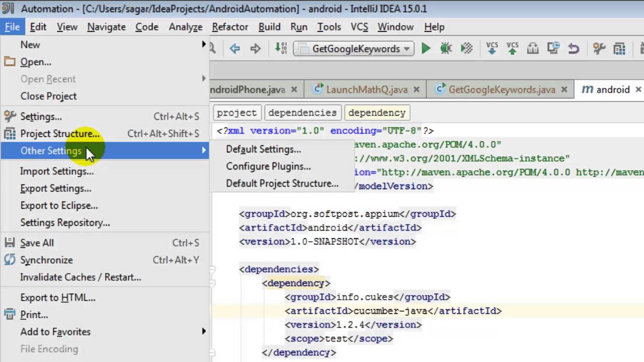Choose Open... from the File menu
The image size is (644, 362).
[x=105, y=62]
